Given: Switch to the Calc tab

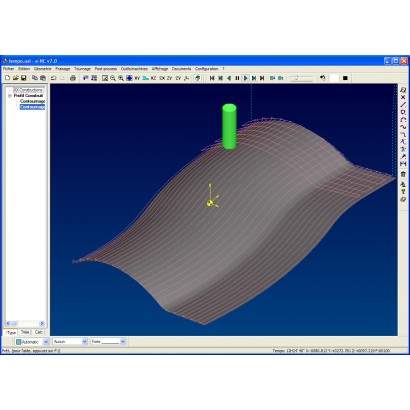Looking at the screenshot, I should click(39, 332).
